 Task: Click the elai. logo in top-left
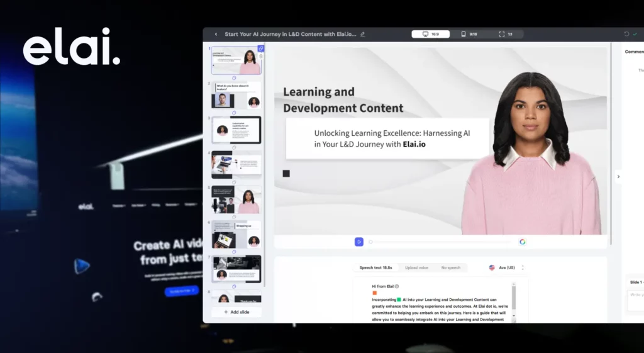(x=72, y=47)
